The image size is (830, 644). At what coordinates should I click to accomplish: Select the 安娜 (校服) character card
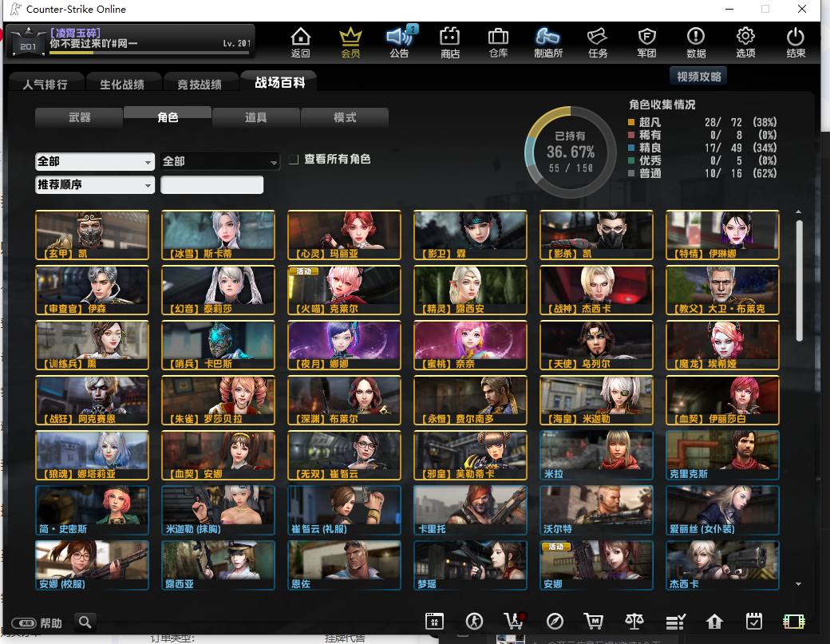[92, 565]
